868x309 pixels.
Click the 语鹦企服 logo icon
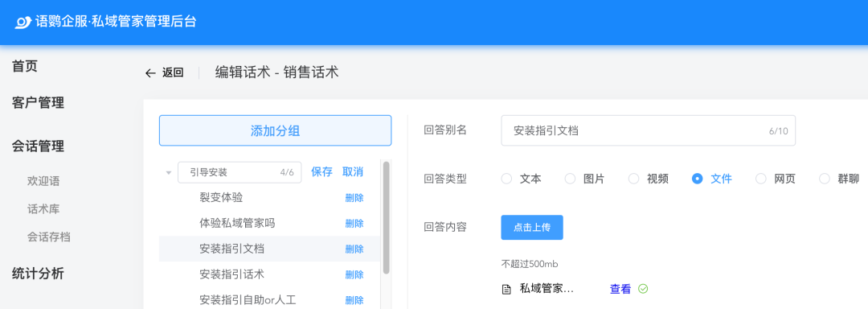23,23
